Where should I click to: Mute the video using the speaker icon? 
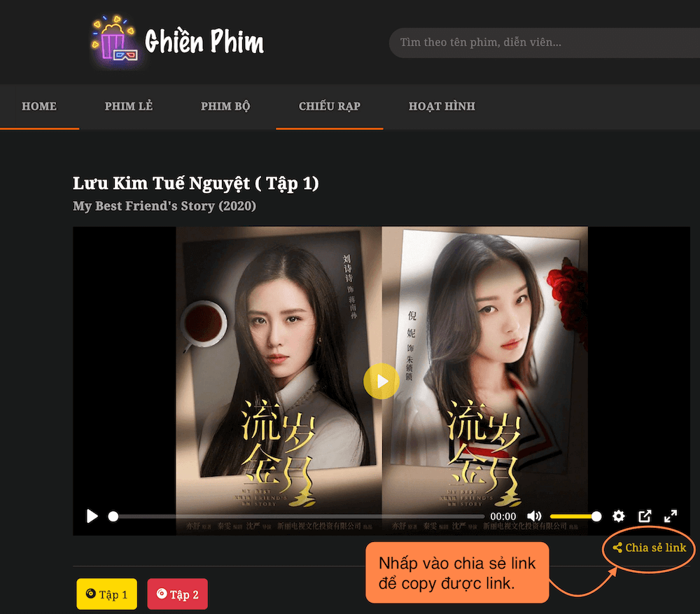click(534, 517)
